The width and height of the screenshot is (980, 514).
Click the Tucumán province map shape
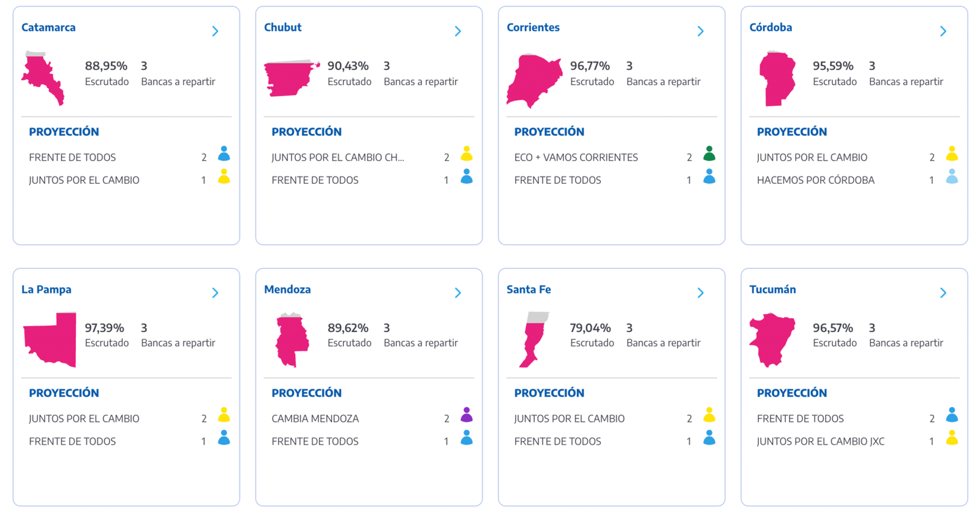(x=772, y=340)
